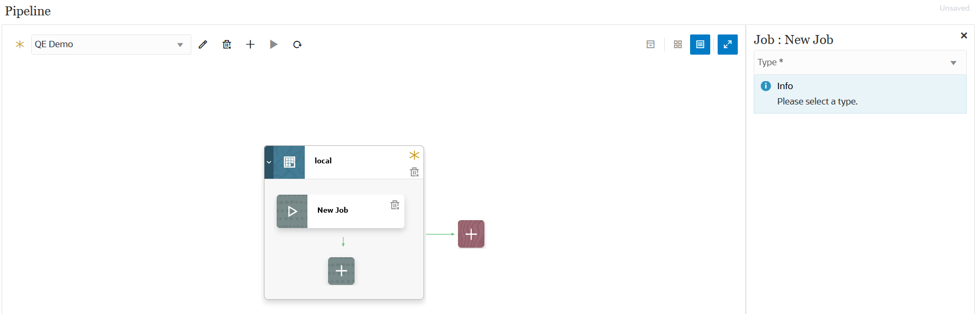
Task: Click the collapse panel view icon
Action: point(650,45)
